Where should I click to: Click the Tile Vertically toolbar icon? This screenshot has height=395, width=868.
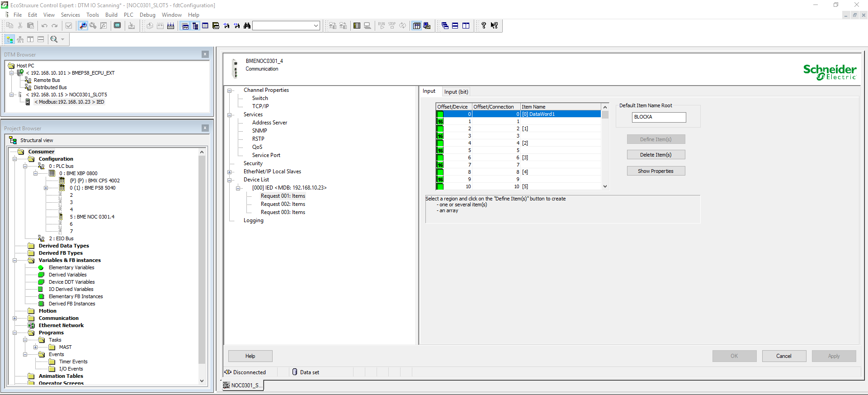pos(466,26)
